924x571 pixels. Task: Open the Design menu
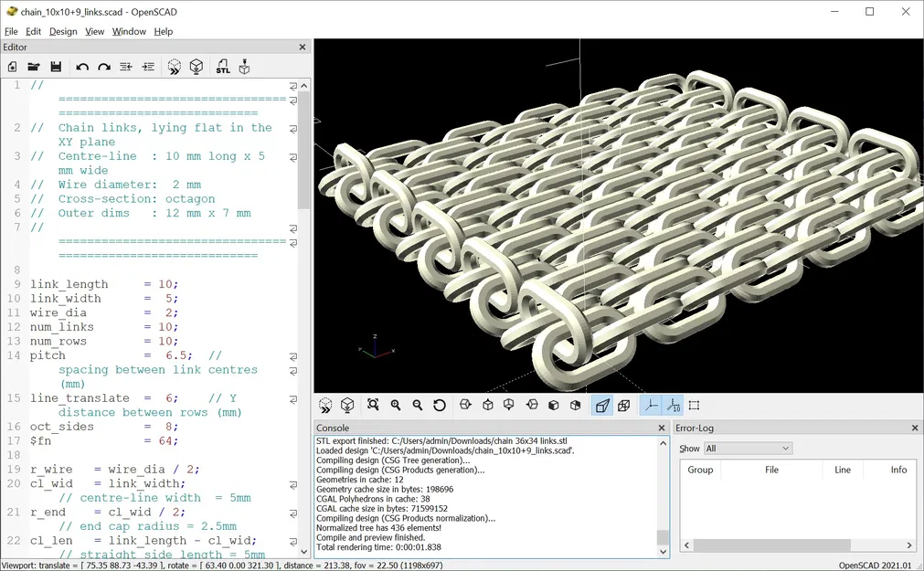click(63, 31)
